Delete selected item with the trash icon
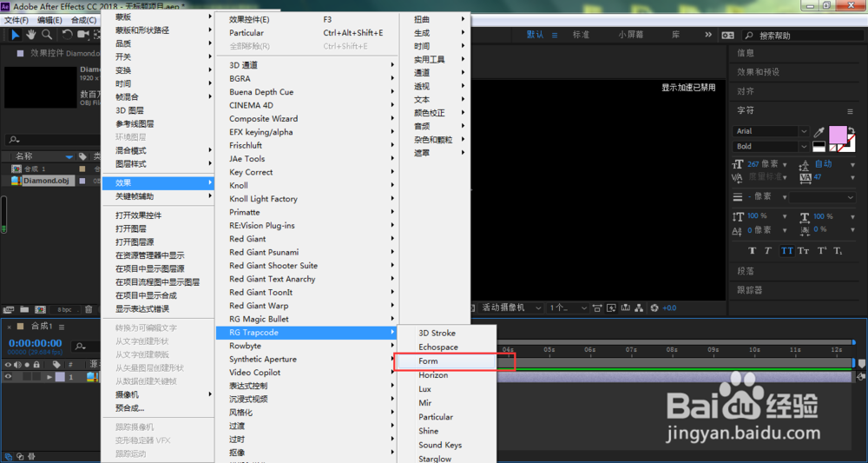The width and height of the screenshot is (868, 463). (x=89, y=309)
